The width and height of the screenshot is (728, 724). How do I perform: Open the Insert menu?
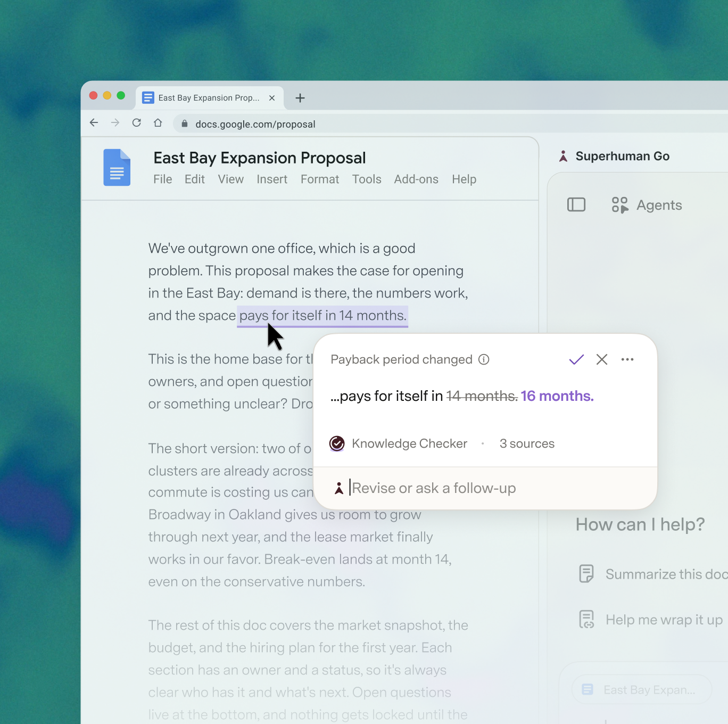[272, 179]
